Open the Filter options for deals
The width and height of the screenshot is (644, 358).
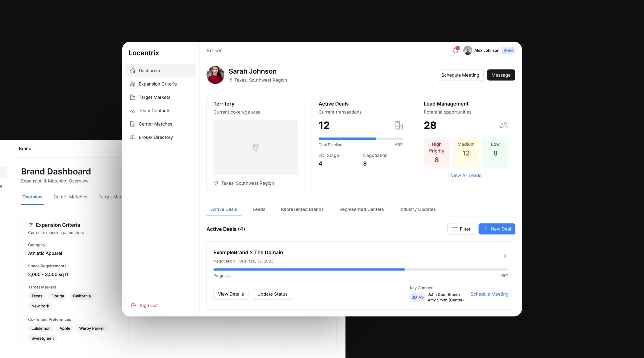461,229
